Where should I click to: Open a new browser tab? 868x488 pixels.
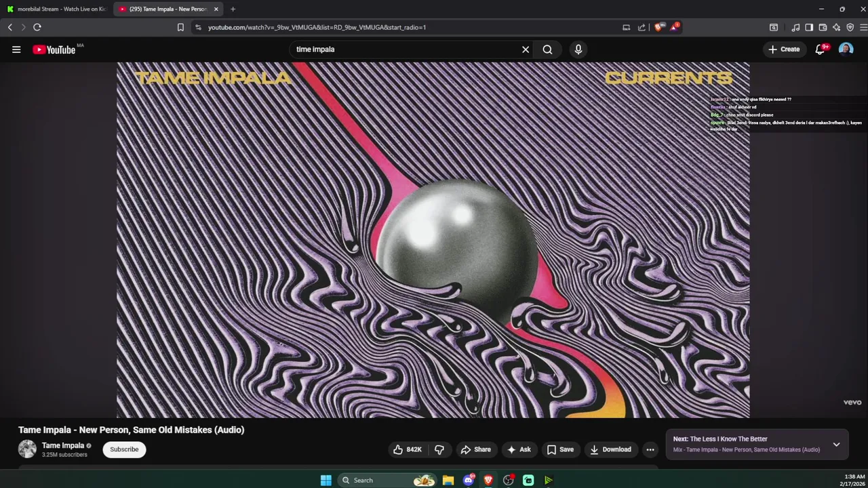click(233, 9)
